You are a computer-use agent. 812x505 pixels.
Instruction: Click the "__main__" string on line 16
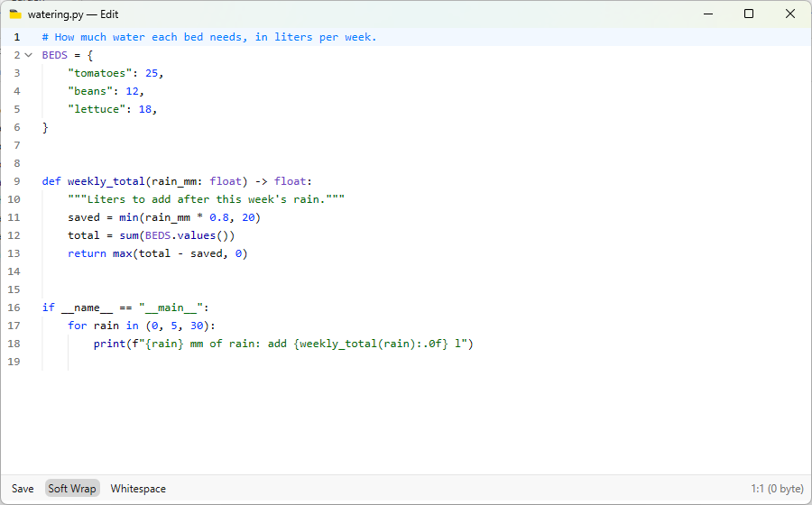coord(171,308)
